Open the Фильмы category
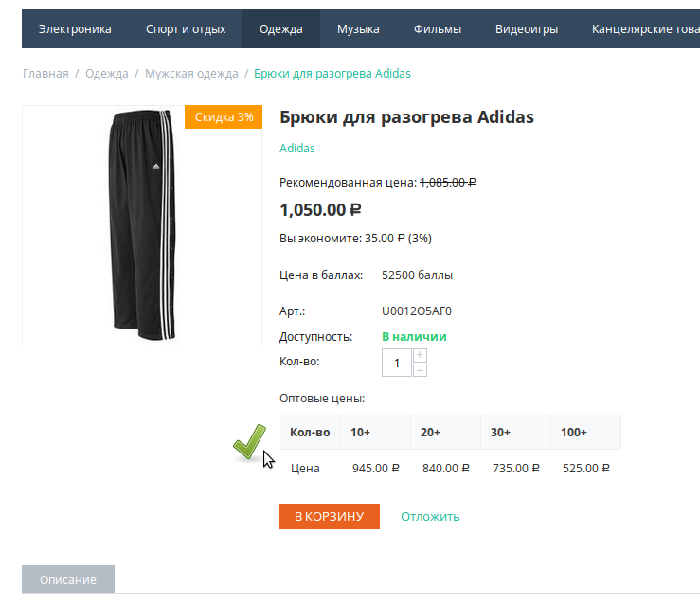This screenshot has height=604, width=700. pos(438,29)
